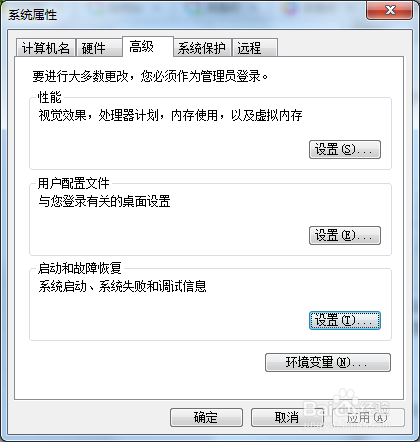Close the 系统属性 dialog window
The height and width of the screenshot is (442, 420).
point(389,11)
